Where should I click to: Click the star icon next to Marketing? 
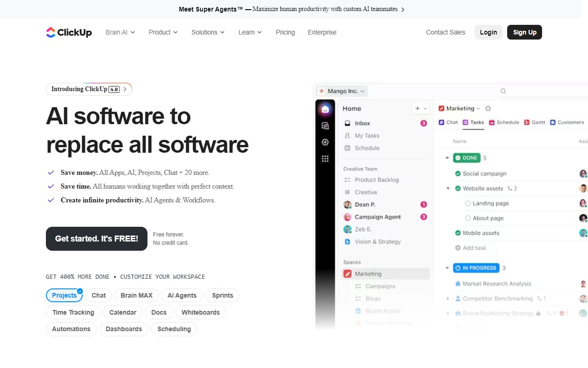(488, 108)
